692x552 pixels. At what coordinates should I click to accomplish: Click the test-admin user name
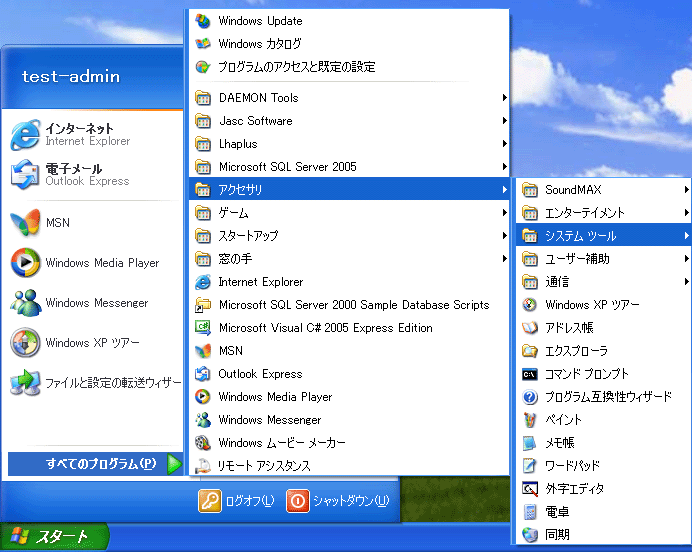click(x=71, y=76)
